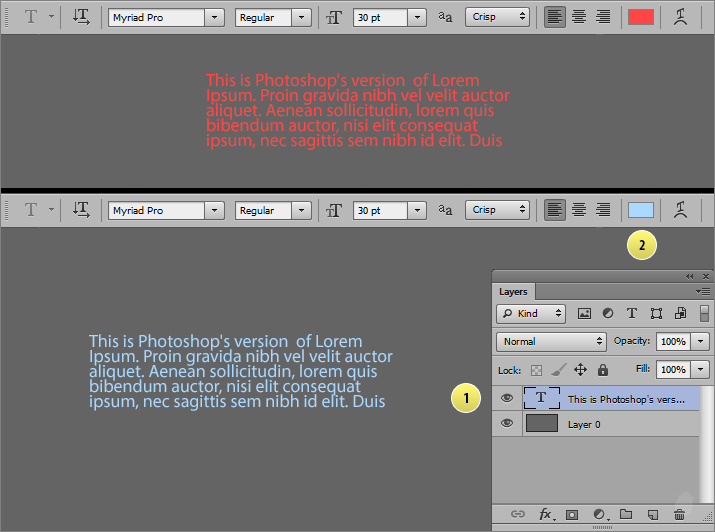This screenshot has height=532, width=715.
Task: Open the Opacity slider arrow
Action: click(x=700, y=341)
